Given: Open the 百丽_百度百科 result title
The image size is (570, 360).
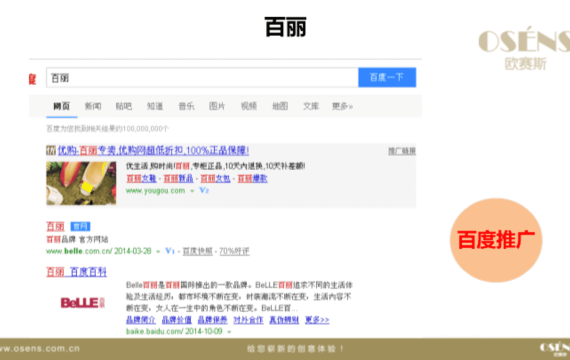Looking at the screenshot, I should [76, 272].
